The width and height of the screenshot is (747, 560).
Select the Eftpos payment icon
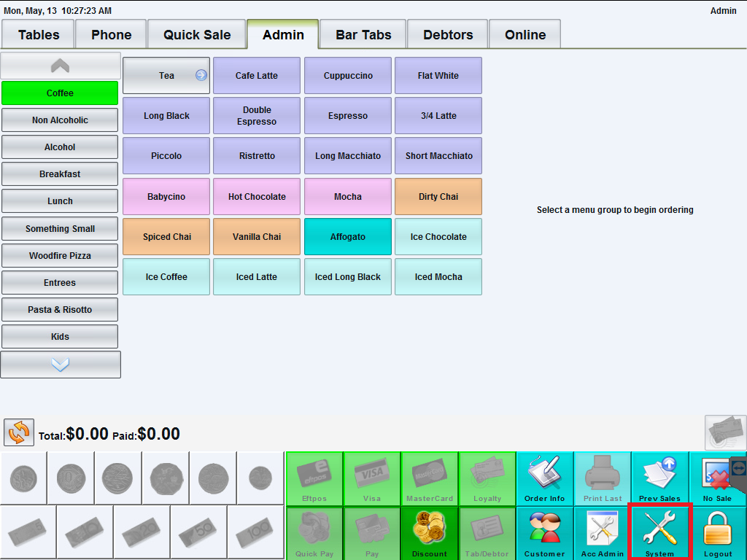[314, 478]
